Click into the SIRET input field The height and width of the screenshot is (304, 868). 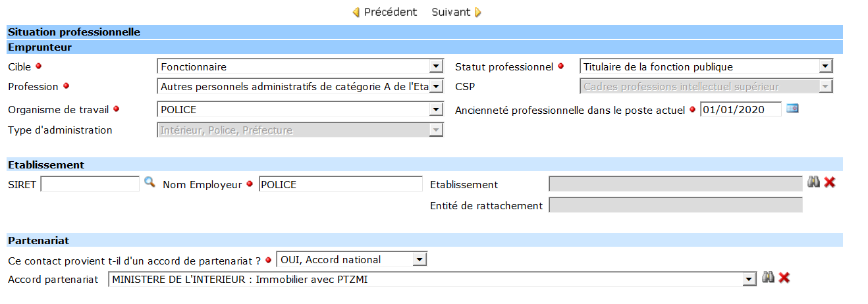click(90, 184)
